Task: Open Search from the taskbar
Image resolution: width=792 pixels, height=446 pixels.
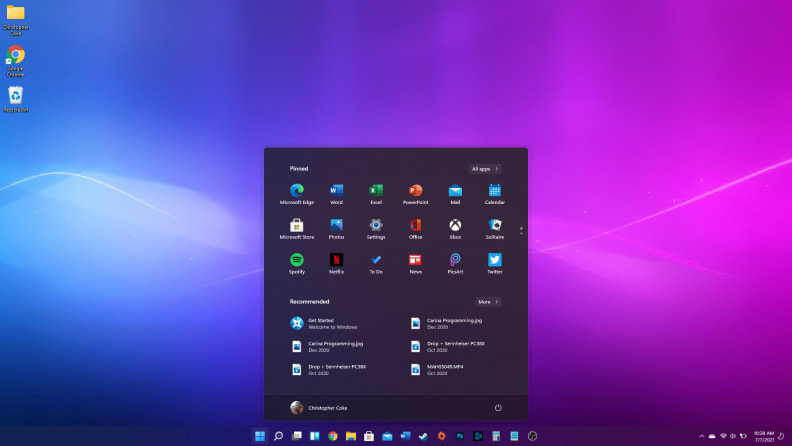Action: click(x=278, y=436)
